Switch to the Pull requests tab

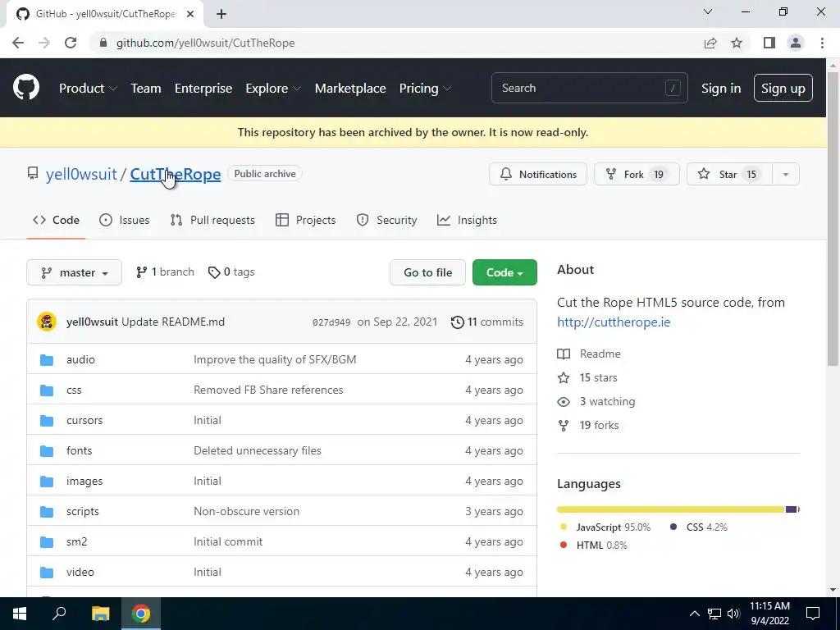pos(212,220)
